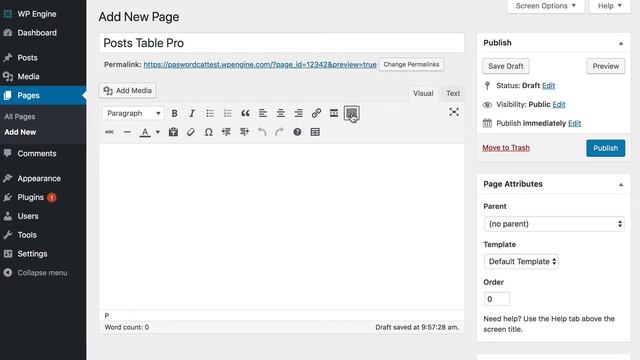This screenshot has height=360, width=640.
Task: Switch to the Text editor tab
Action: point(453,93)
